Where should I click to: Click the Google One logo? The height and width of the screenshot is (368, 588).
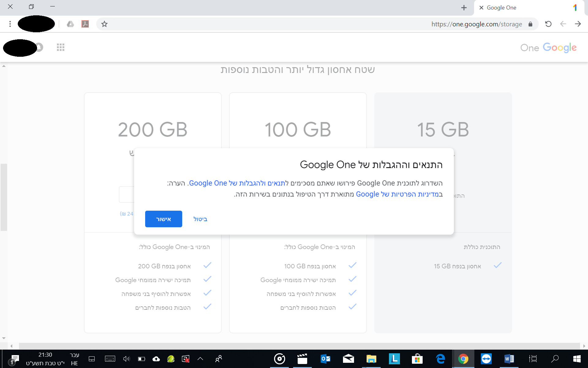pos(548,48)
